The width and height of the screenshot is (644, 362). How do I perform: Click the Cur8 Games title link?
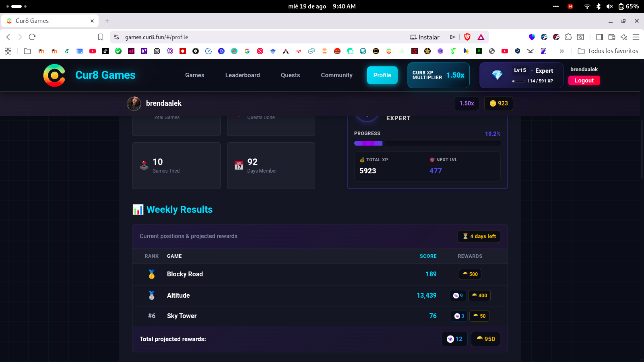click(x=105, y=75)
